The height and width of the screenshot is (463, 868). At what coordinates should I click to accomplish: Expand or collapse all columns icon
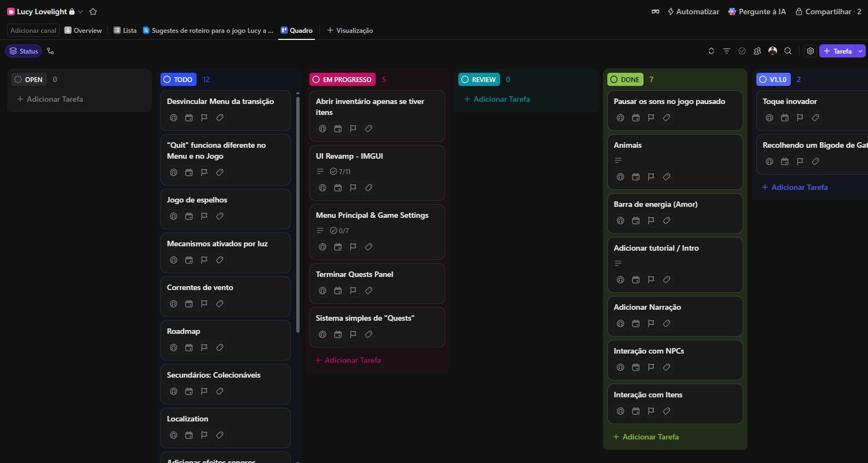(711, 51)
